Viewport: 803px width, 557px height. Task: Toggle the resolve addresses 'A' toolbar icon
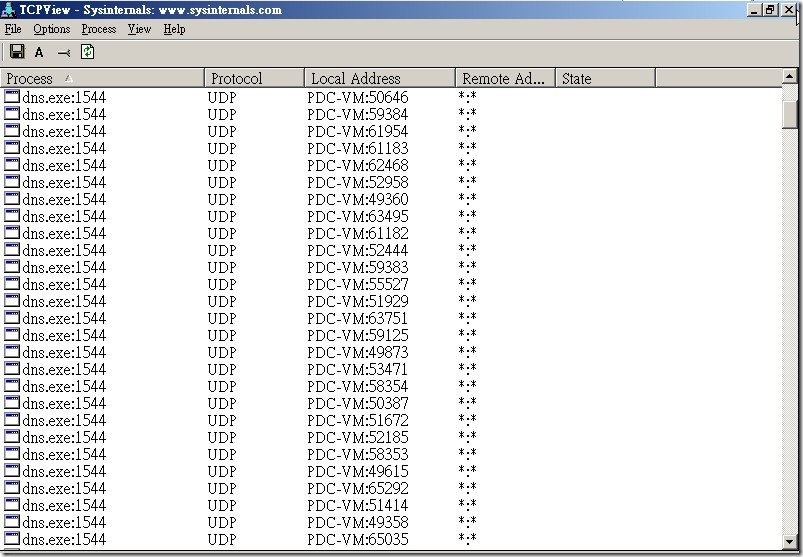(x=39, y=52)
